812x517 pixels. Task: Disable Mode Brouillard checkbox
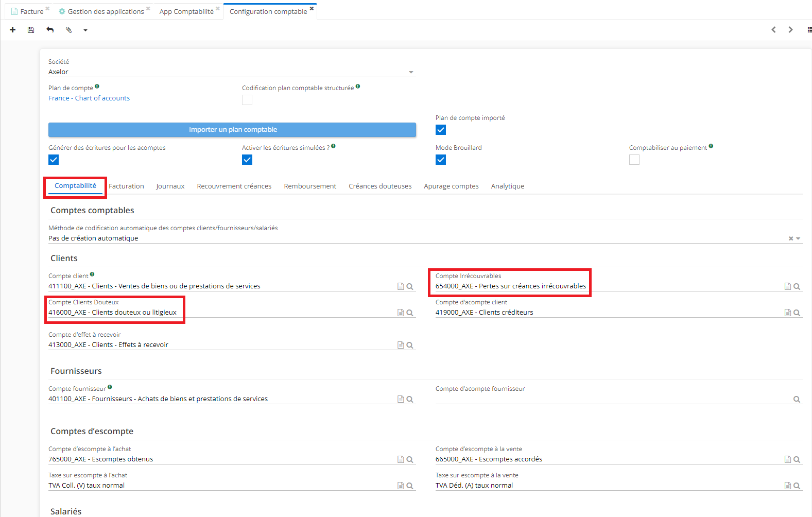441,160
